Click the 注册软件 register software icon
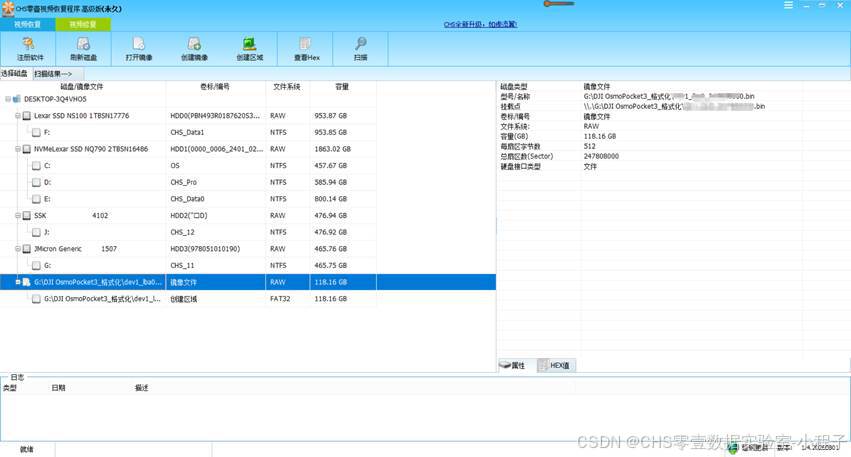Screen dimensions: 851x457 tap(28, 43)
